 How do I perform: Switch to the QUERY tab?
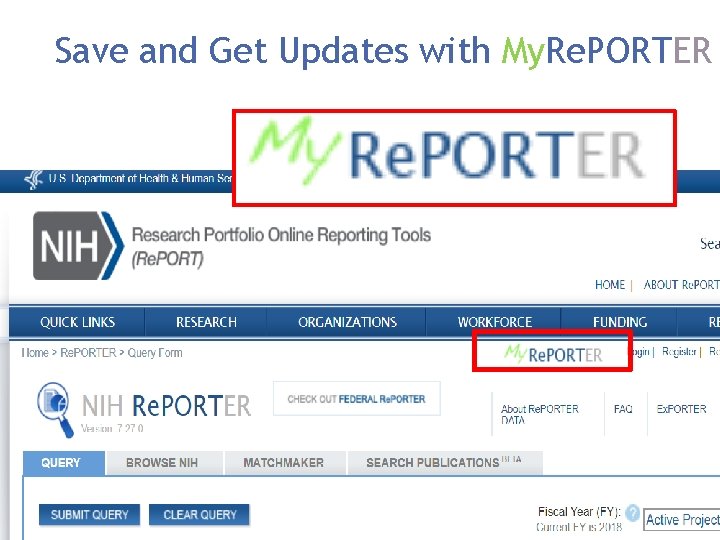[64, 463]
